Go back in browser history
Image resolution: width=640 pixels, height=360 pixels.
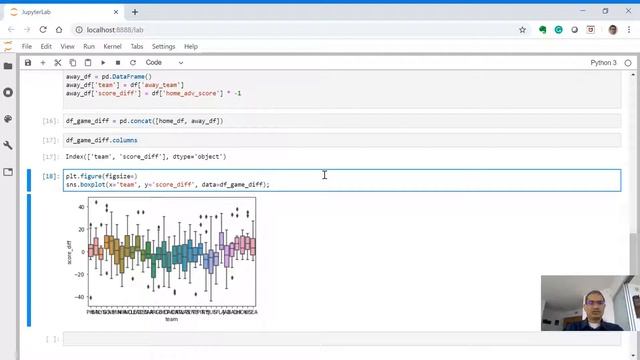[x=11, y=30]
